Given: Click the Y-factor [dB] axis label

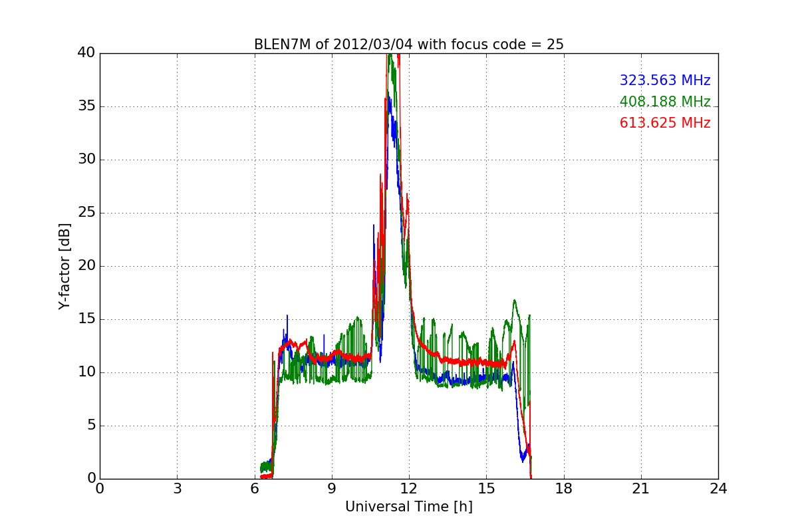Looking at the screenshot, I should click(x=65, y=266).
